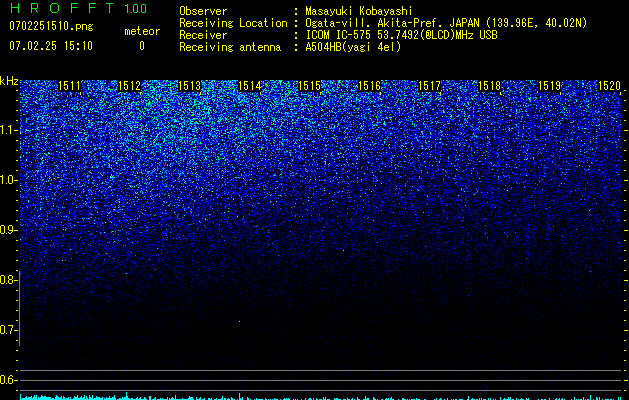This screenshot has height=400, width=629.
Task: Click the 1.0 frequency axis label
Action: click(x=9, y=180)
